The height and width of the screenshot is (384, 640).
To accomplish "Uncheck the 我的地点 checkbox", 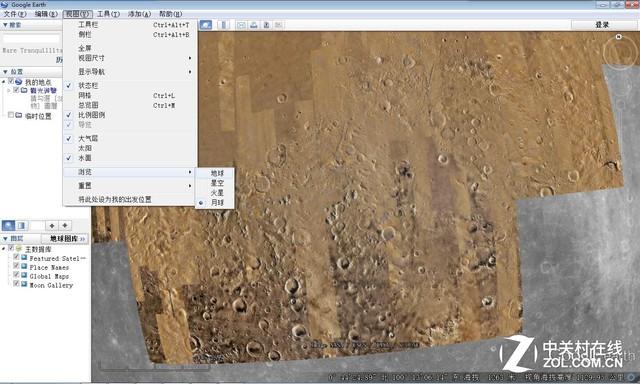I will coord(11,81).
